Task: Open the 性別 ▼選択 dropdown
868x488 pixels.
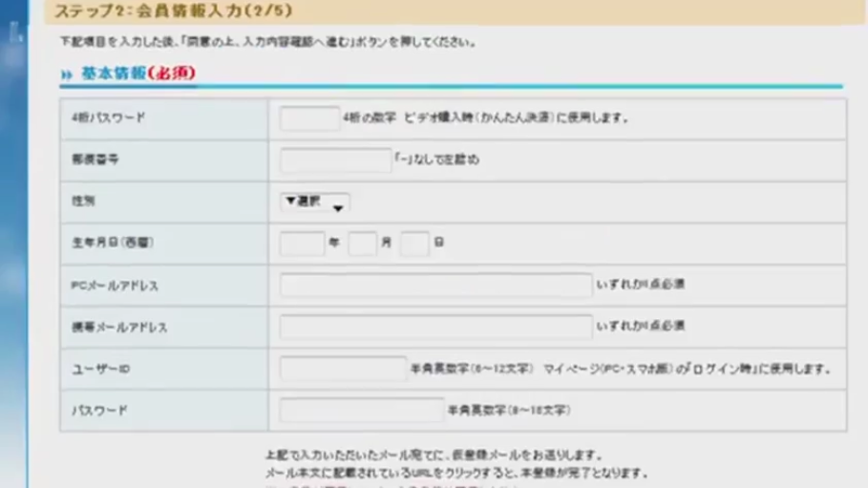Action: click(x=314, y=202)
